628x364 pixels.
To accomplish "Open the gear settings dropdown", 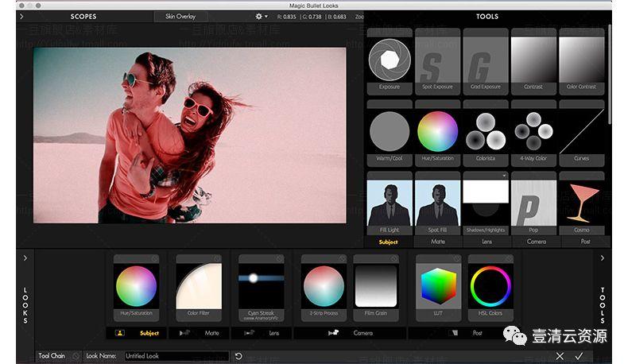I will click(262, 17).
